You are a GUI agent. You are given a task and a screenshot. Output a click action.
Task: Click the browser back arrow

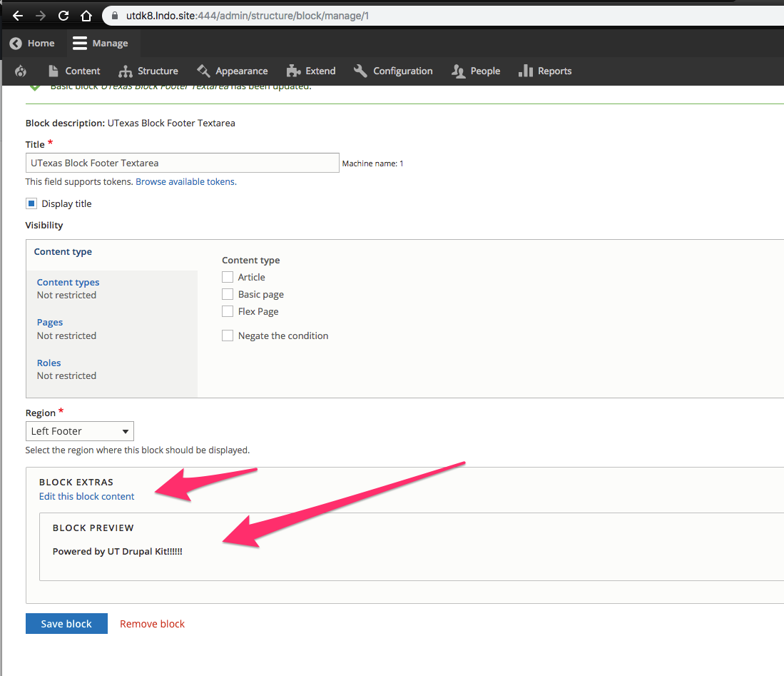tap(18, 15)
